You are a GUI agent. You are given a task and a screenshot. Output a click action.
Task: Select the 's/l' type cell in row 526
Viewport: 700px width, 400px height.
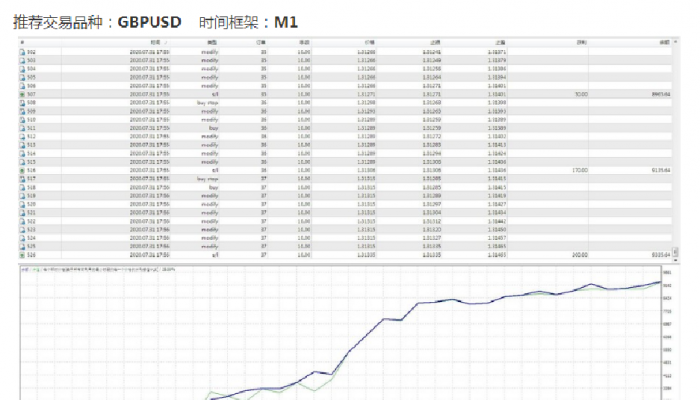tap(215, 255)
